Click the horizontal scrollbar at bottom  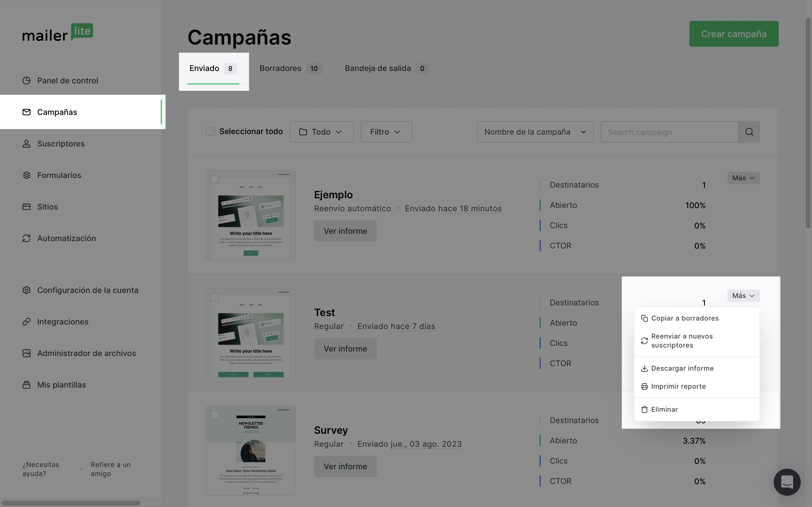click(70, 503)
